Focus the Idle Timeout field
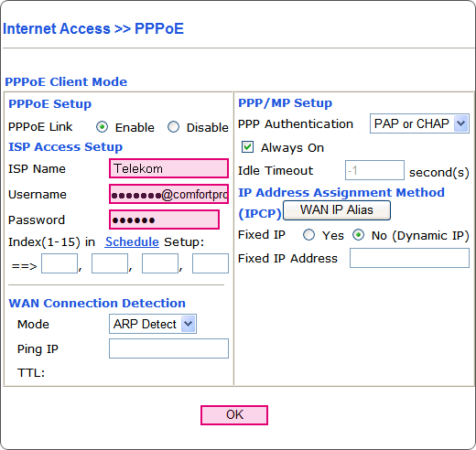476x450 pixels. tap(374, 170)
